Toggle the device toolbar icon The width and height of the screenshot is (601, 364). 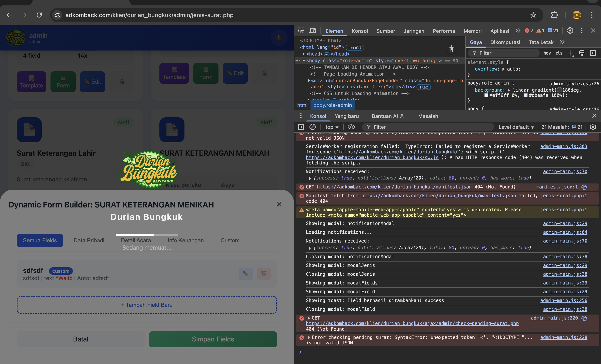pos(312,31)
